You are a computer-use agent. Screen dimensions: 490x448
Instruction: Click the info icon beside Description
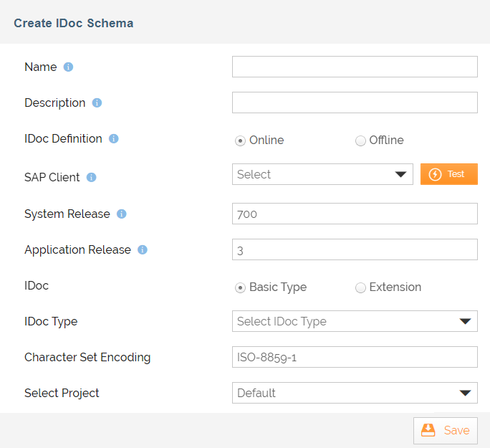[97, 103]
